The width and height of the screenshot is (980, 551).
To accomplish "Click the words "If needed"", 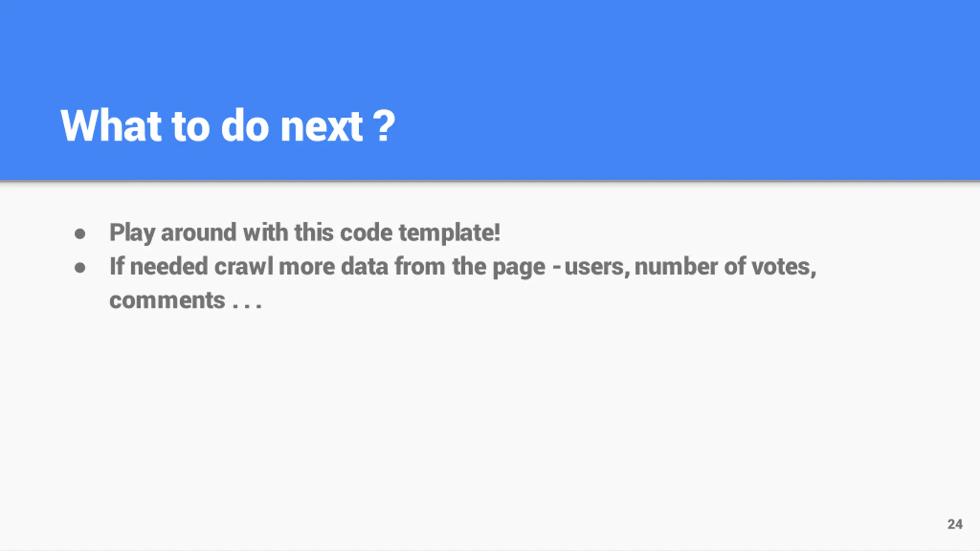I will [158, 266].
